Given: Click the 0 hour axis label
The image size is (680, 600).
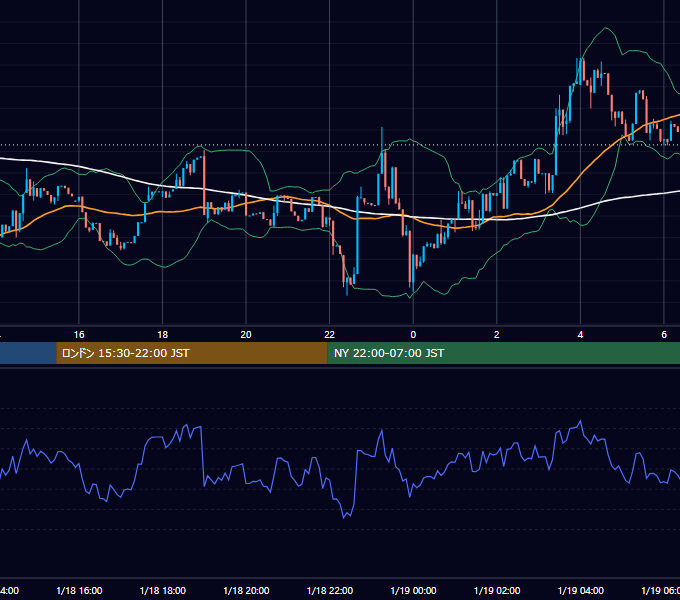Looking at the screenshot, I should click(x=413, y=335).
